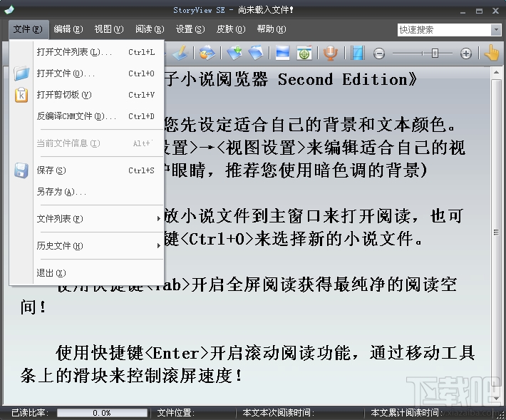Open the 阅读(R) menu
This screenshot has height=420, width=506.
(x=150, y=29)
